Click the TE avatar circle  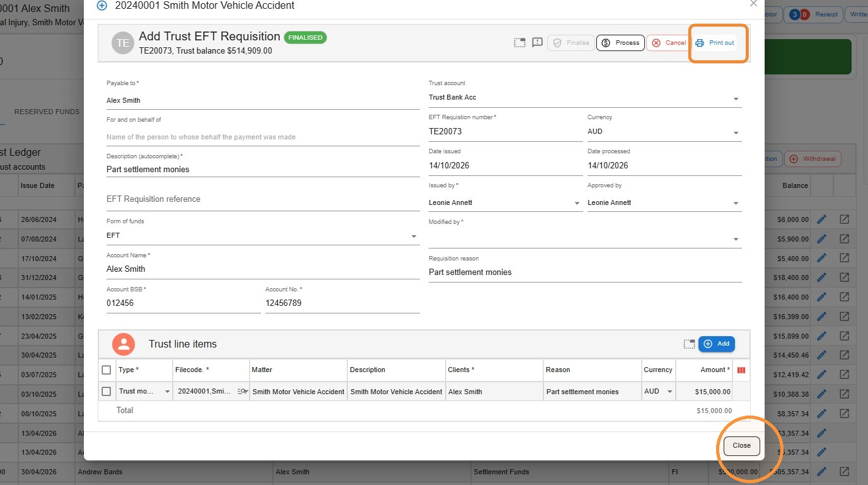[123, 43]
